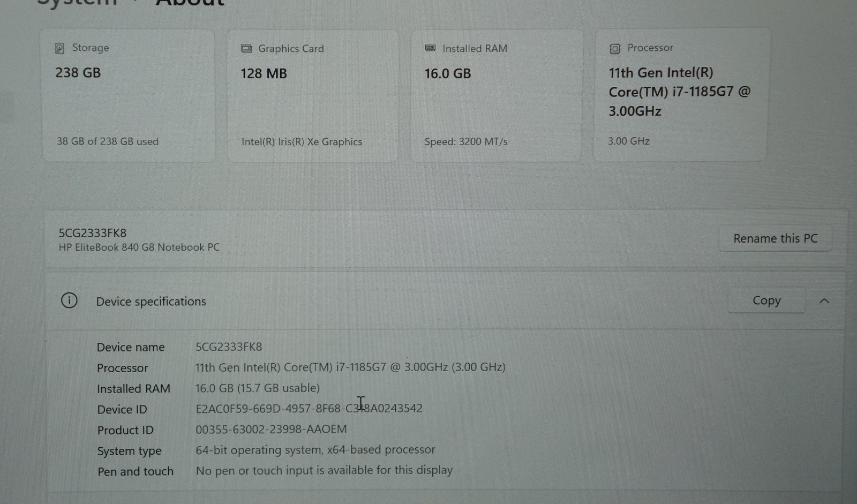Open the Graphics Card 128 MB card
This screenshot has width=857, height=504.
pyautogui.click(x=313, y=95)
